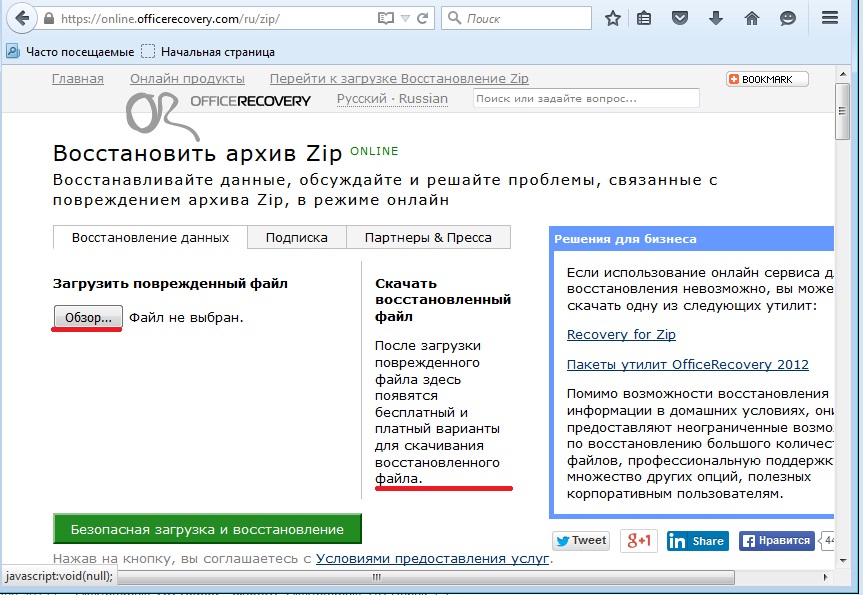
Task: Click the Google +1 share button
Action: tap(639, 541)
